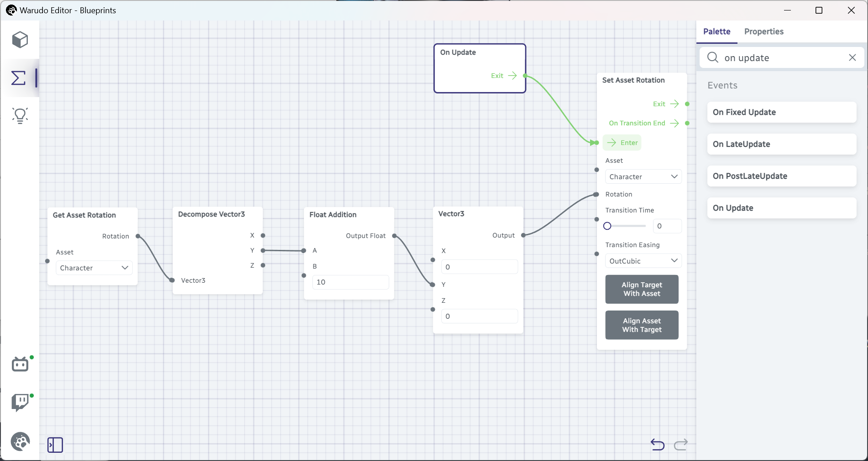The height and width of the screenshot is (461, 868).
Task: Click Vector3 node X value field
Action: pos(479,267)
